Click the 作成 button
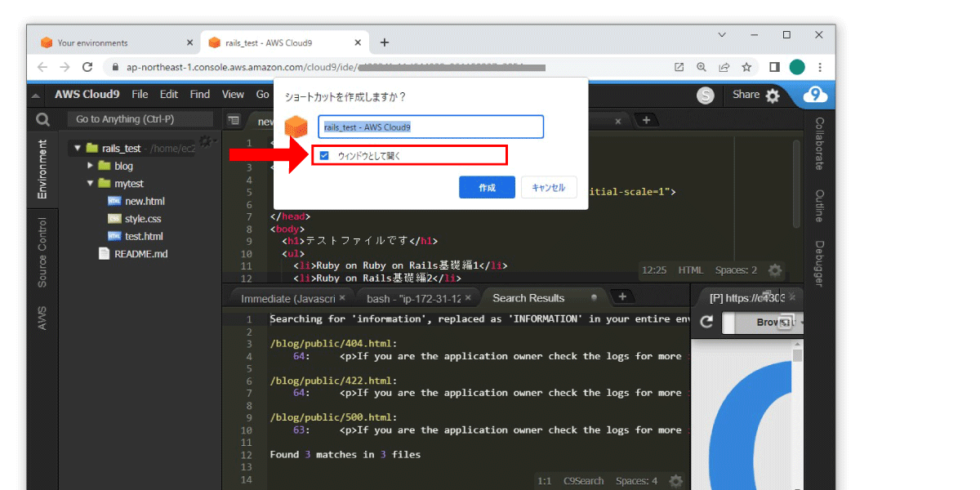This screenshot has height=490, width=980. [x=487, y=187]
